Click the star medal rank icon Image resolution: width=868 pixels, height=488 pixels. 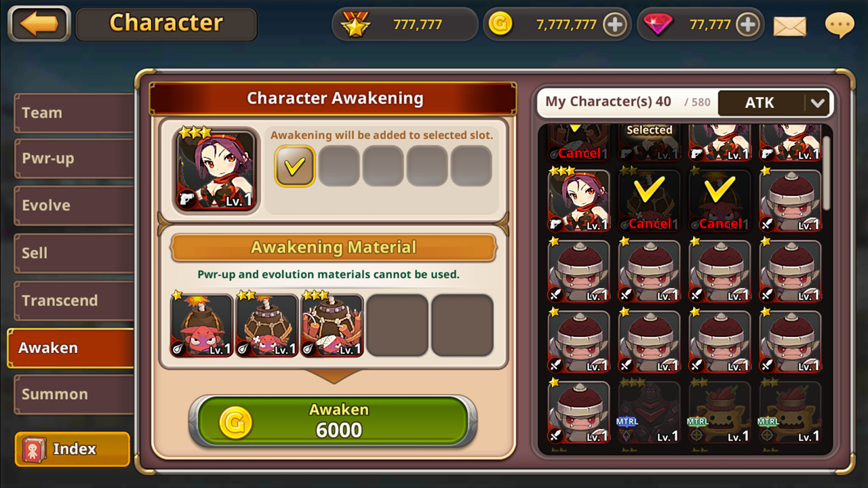tap(355, 24)
